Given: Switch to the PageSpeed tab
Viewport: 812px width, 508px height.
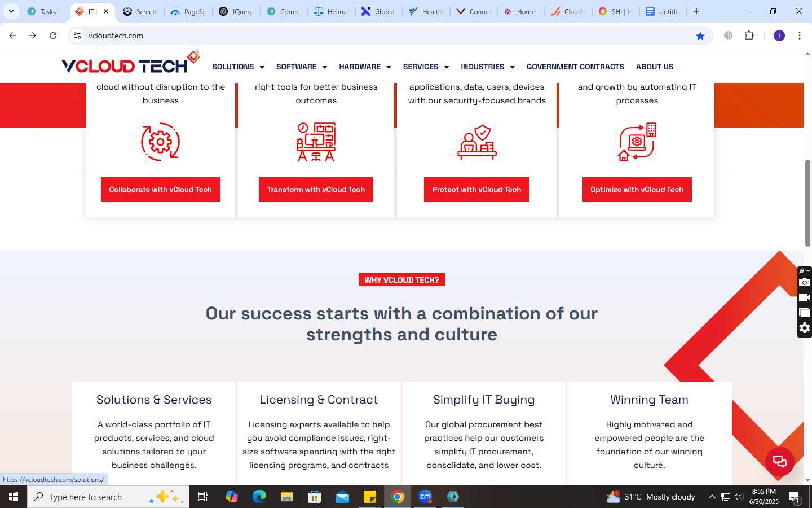Looking at the screenshot, I should tap(189, 11).
